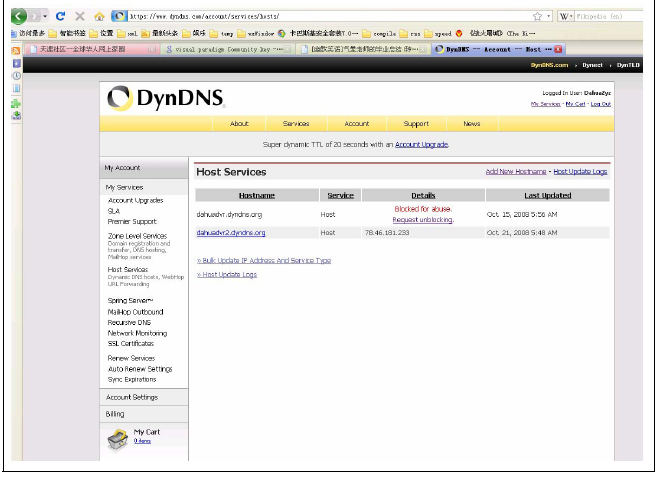Open the history clock sidebar icon

coord(16,76)
